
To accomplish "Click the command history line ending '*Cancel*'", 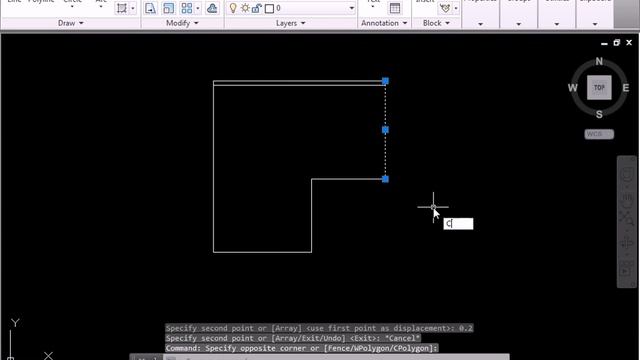I will pos(293,338).
